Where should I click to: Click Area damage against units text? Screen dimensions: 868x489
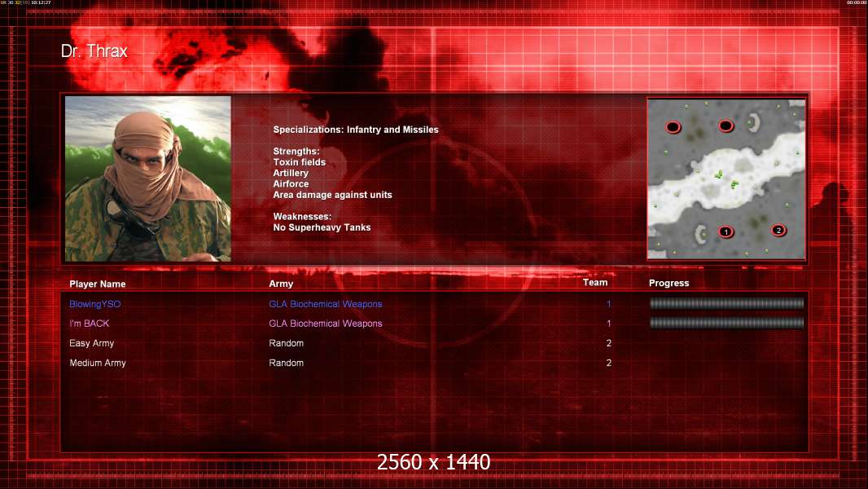point(332,195)
